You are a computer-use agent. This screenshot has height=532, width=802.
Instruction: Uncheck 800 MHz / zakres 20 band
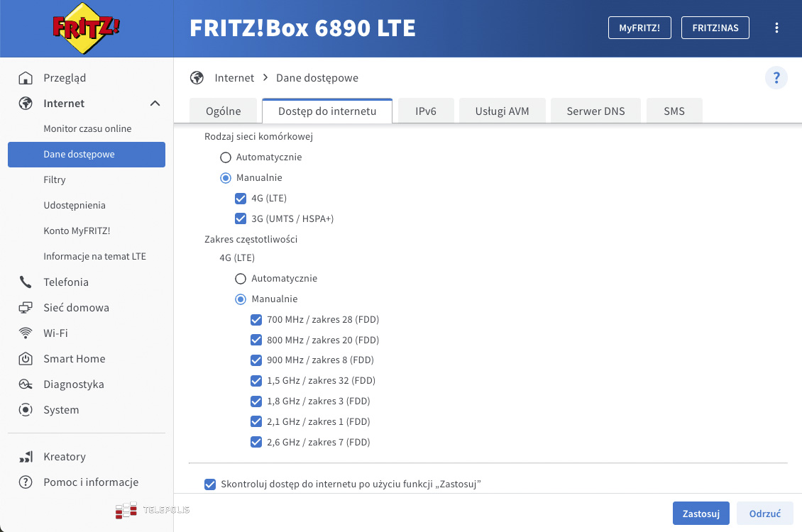pos(256,340)
